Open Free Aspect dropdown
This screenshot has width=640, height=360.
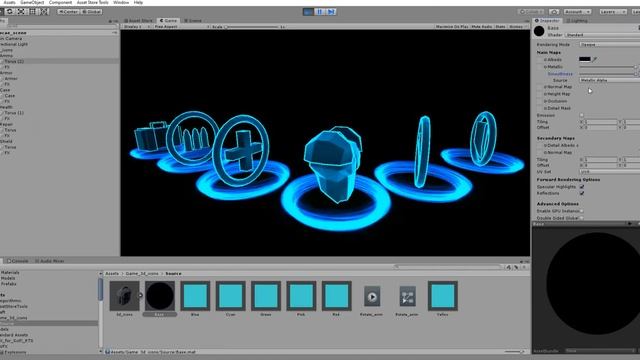pos(181,27)
